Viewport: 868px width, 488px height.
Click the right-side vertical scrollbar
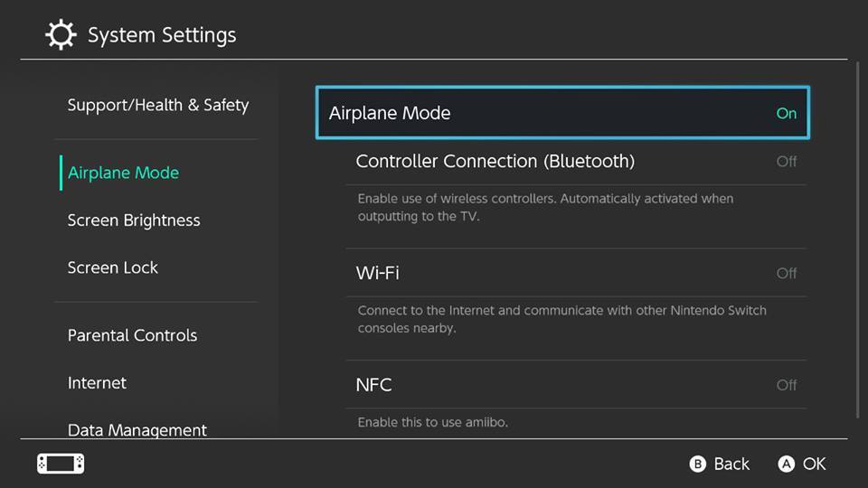858,240
